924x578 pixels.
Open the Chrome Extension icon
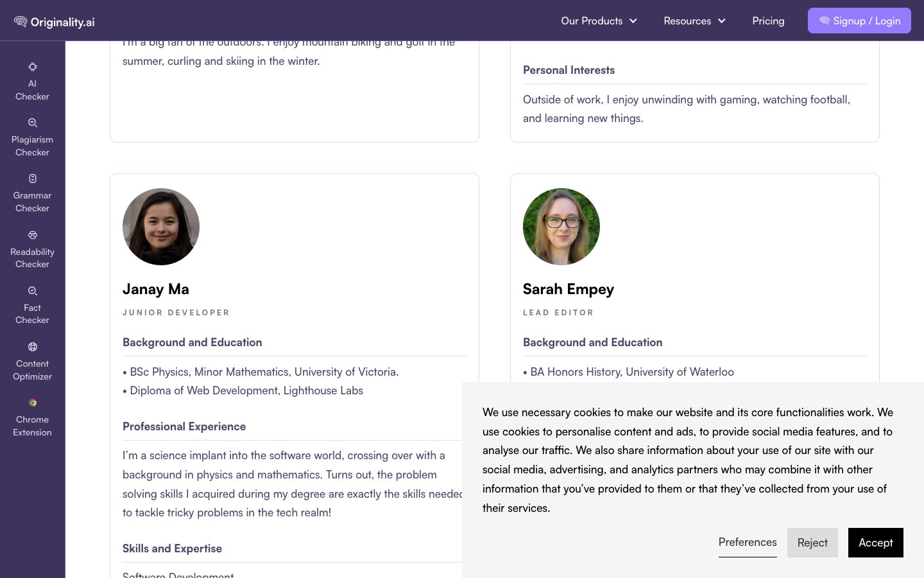33,403
